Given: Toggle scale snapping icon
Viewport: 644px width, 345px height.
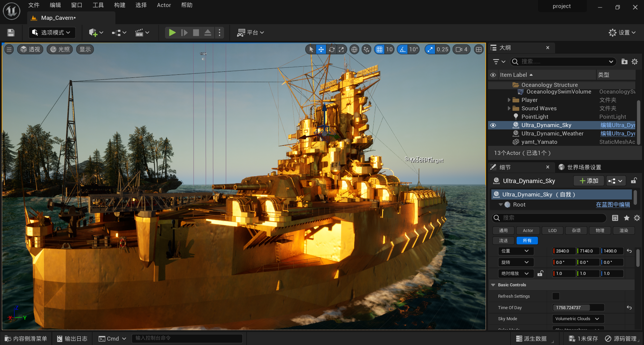Looking at the screenshot, I should [x=430, y=50].
